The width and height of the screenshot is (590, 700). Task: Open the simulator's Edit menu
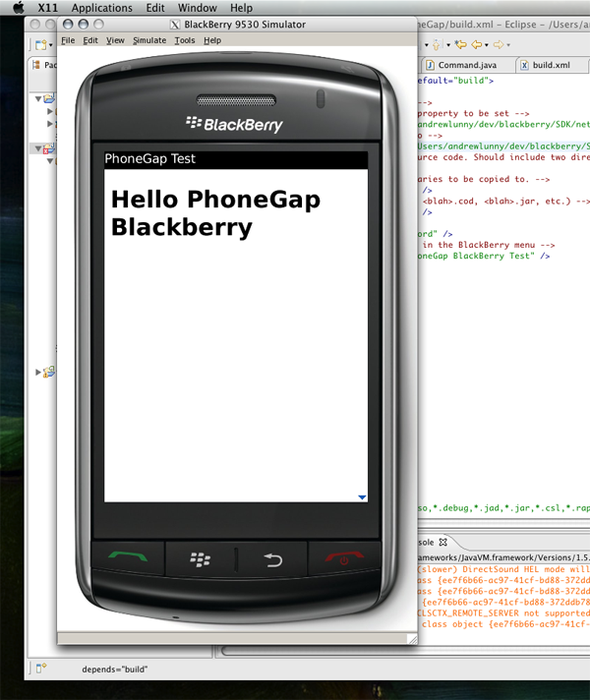click(90, 40)
